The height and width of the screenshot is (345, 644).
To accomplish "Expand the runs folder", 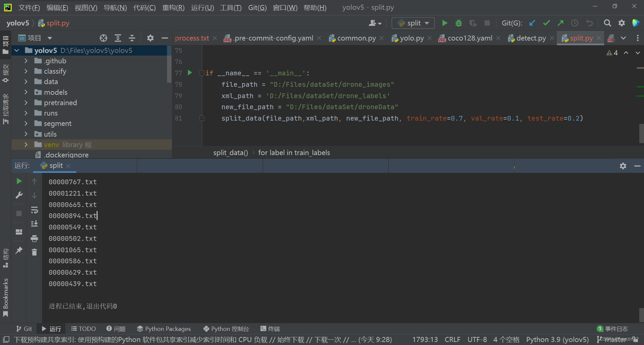I will tap(26, 113).
